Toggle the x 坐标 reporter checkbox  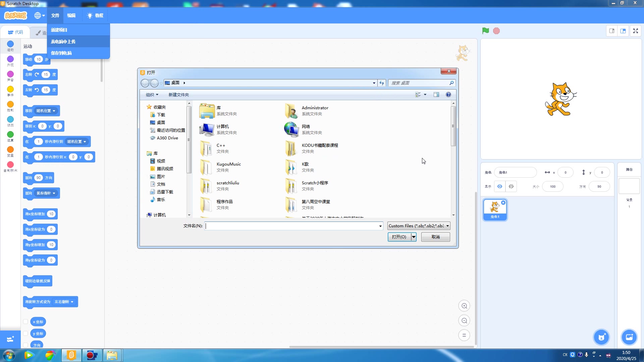click(25, 322)
